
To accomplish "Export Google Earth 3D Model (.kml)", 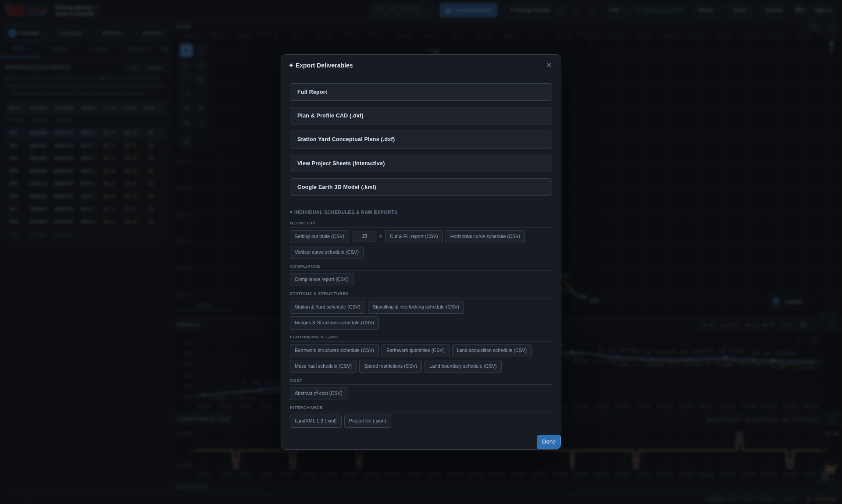I will pyautogui.click(x=421, y=187).
